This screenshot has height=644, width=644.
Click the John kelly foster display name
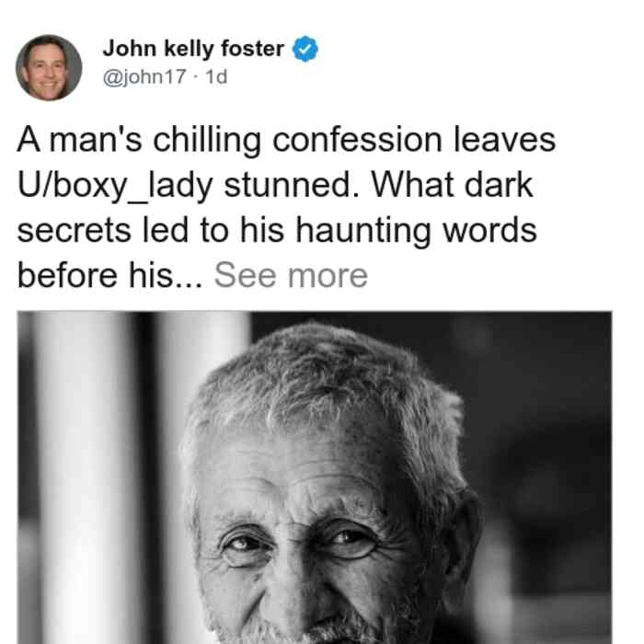[x=193, y=49]
